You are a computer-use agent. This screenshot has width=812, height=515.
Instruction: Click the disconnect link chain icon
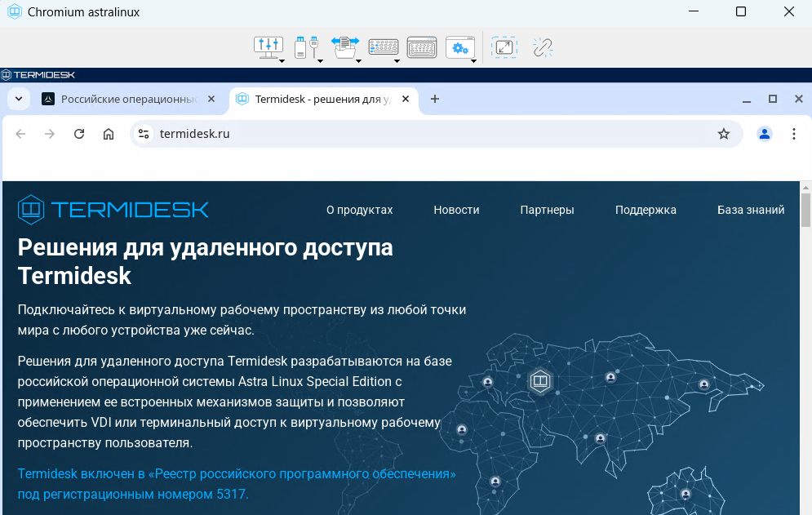(x=543, y=48)
